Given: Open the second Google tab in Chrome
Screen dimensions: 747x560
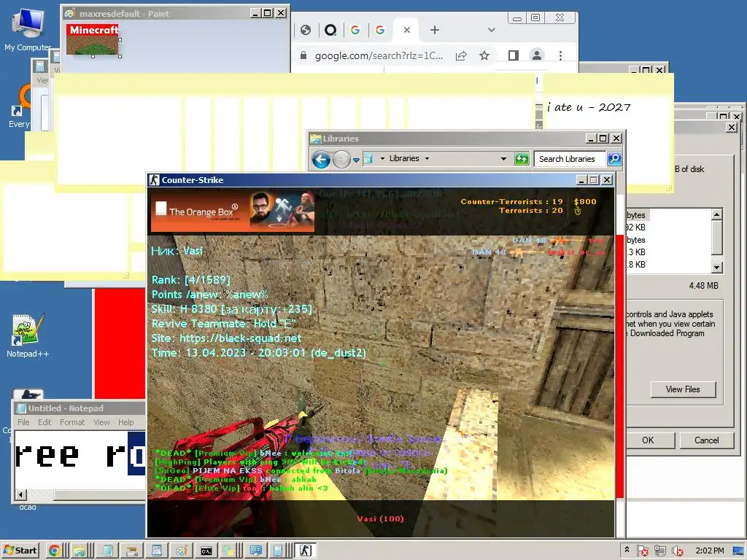Looking at the screenshot, I should click(379, 30).
